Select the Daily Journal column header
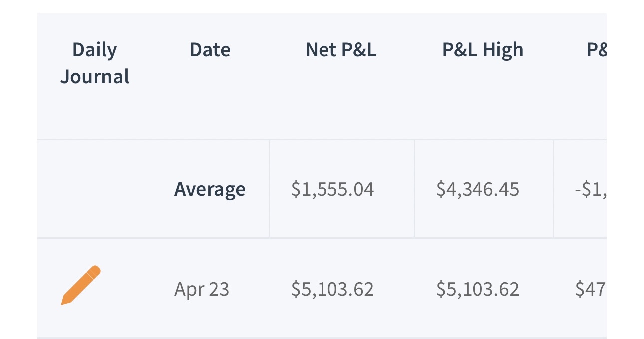644x339 pixels. pos(94,62)
